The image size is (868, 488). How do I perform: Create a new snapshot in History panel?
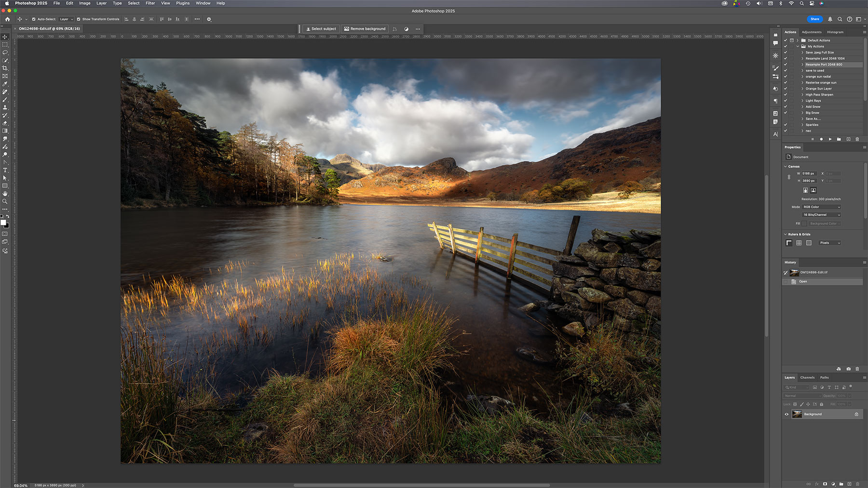coord(848,369)
